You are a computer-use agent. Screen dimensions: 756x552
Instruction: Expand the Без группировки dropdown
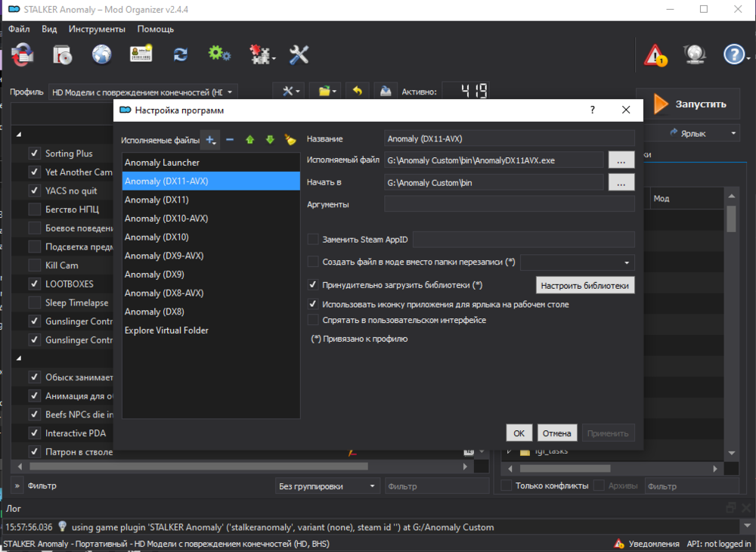(327, 486)
